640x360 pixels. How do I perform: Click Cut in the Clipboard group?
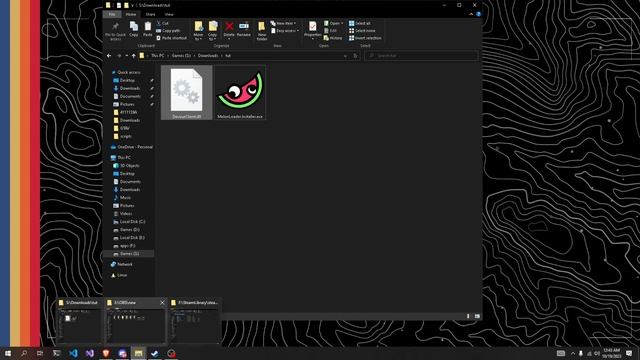pyautogui.click(x=163, y=23)
